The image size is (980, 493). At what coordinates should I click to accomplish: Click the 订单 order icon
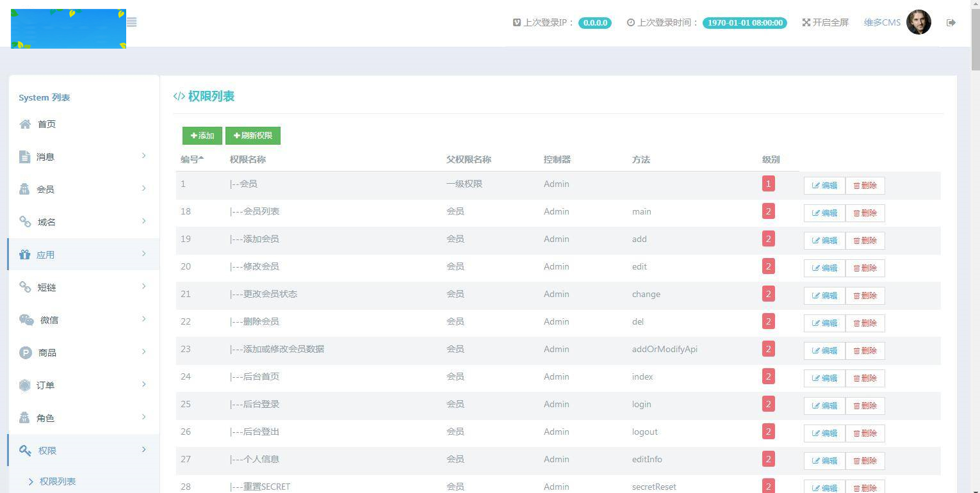coord(24,385)
